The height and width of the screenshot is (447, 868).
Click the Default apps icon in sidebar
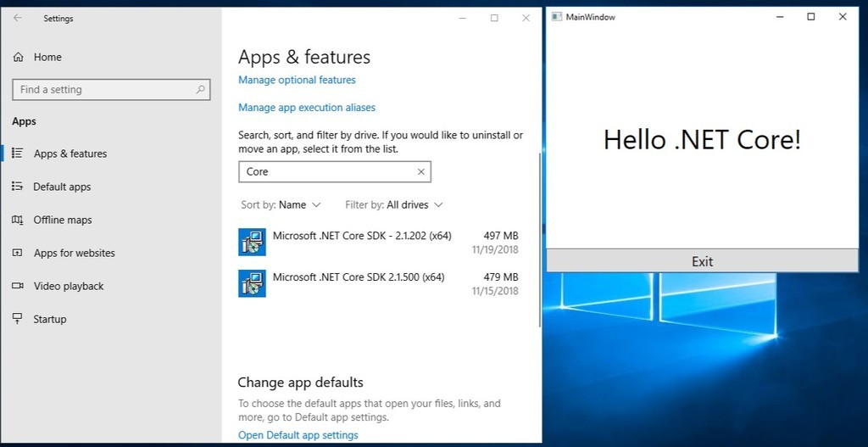[18, 187]
